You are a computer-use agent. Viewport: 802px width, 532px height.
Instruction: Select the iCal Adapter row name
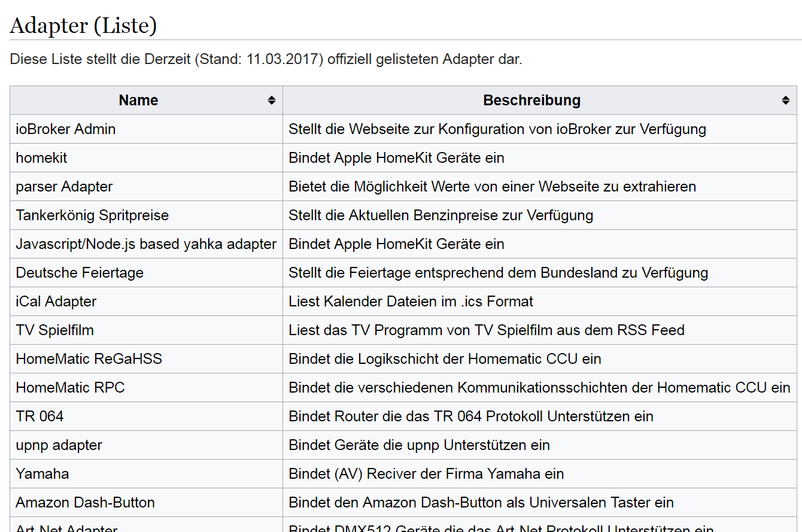pyautogui.click(x=56, y=302)
